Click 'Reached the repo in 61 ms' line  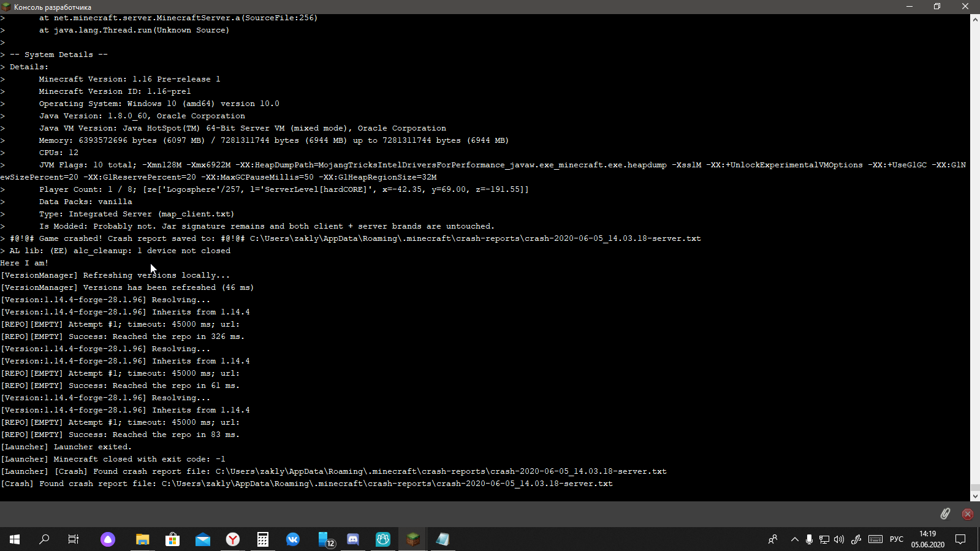[x=120, y=386]
